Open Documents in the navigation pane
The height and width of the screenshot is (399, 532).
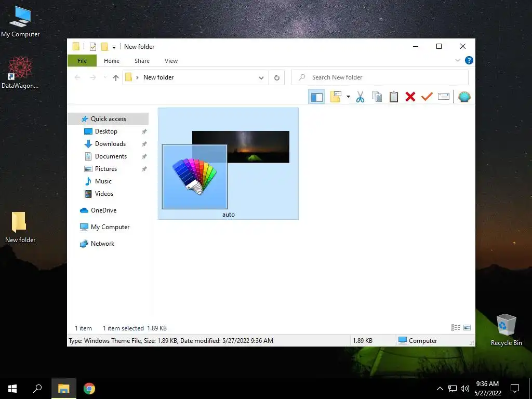pyautogui.click(x=111, y=156)
